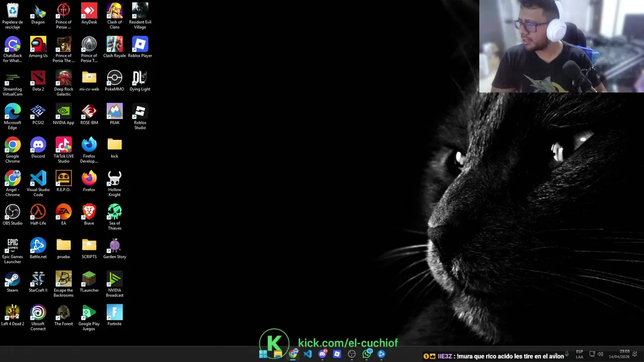
Task: Open OBS Studio desktop shortcut
Action: click(x=13, y=215)
